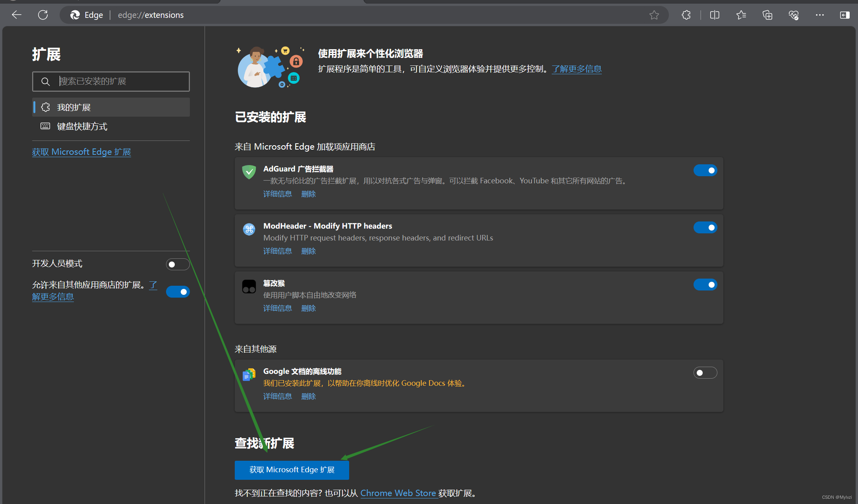This screenshot has height=504, width=858.
Task: Disable the AdGuard extension toggle
Action: (705, 170)
